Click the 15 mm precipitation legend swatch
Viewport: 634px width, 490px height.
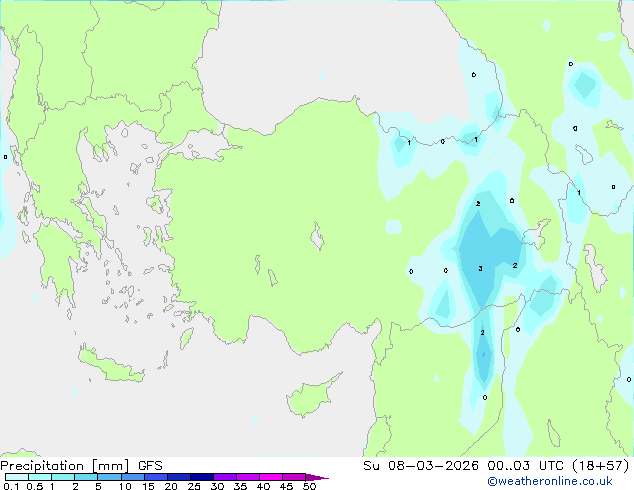(x=156, y=477)
